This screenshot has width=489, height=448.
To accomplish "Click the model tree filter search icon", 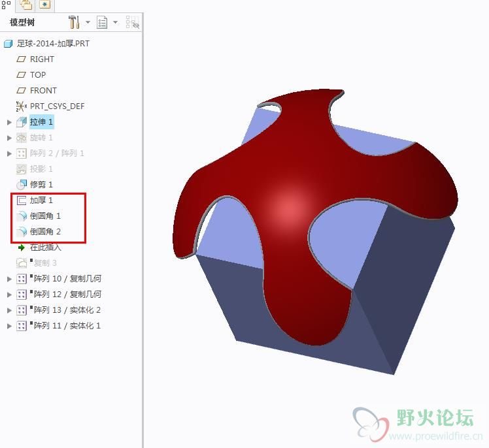I will [x=133, y=22].
